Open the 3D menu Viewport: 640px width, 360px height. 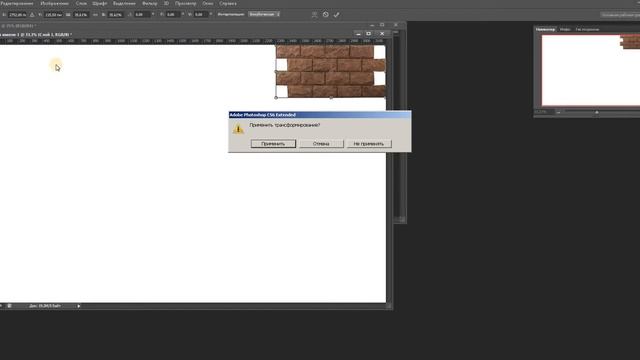(166, 3)
